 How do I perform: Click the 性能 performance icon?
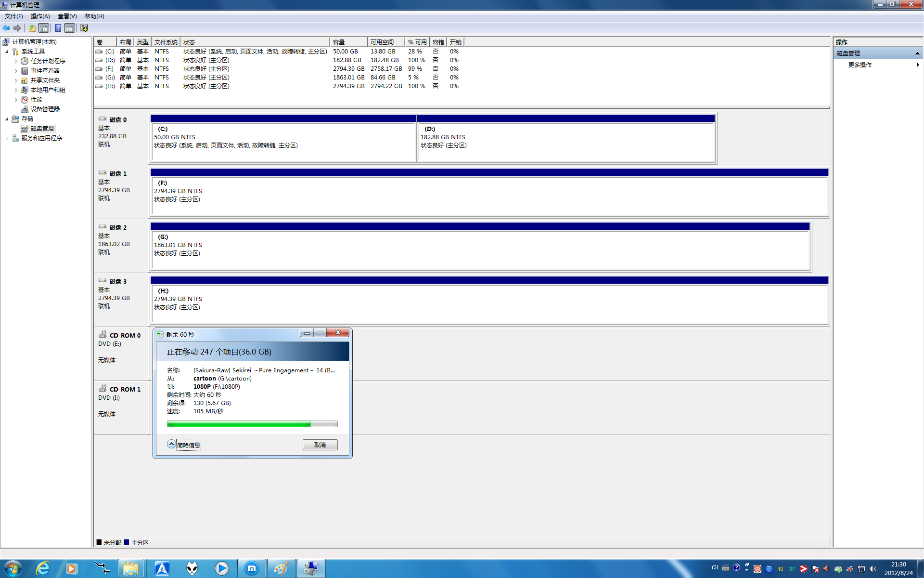coord(25,100)
